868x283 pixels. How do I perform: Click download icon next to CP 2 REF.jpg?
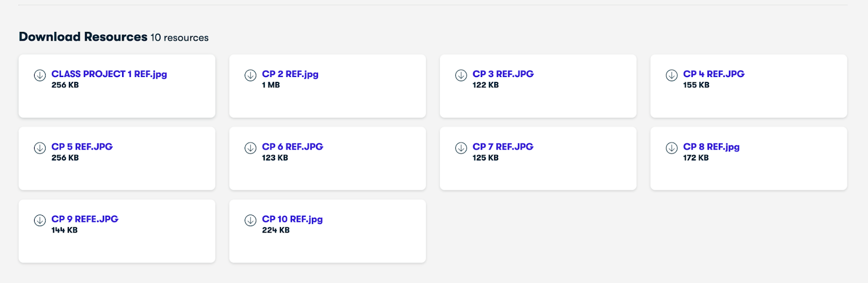coord(250,75)
